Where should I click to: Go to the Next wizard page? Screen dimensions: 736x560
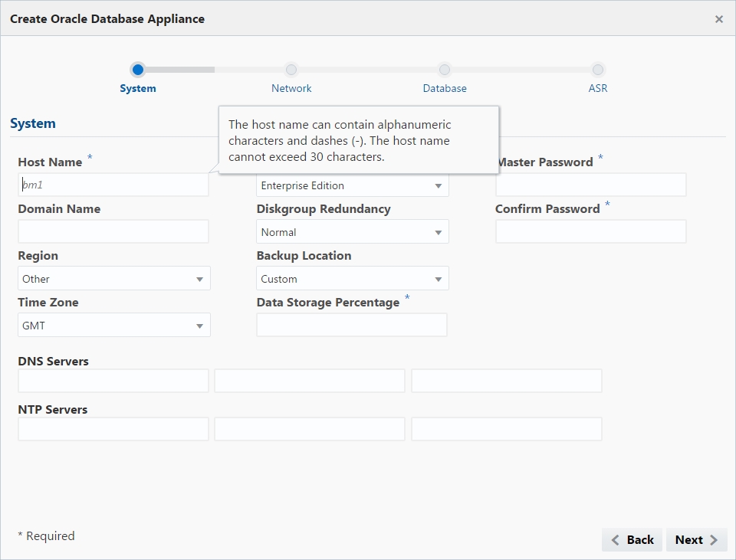(697, 540)
